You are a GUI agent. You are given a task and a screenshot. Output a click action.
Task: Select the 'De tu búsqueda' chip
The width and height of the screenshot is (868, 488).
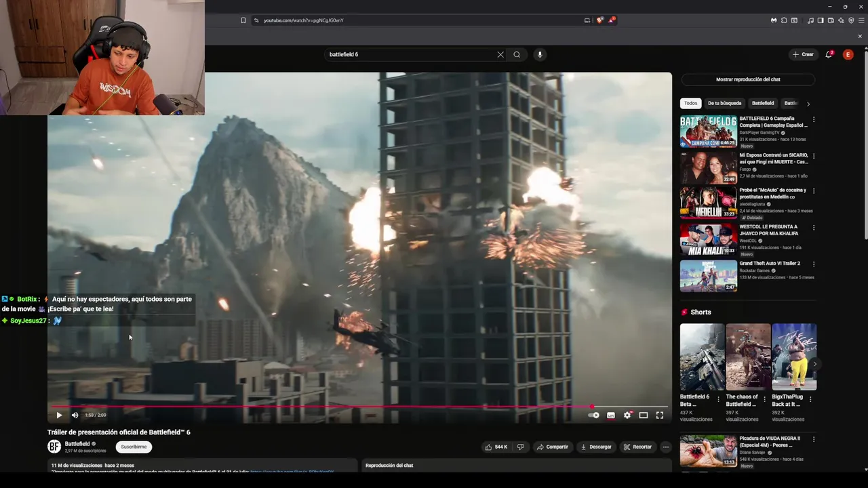[x=724, y=103]
